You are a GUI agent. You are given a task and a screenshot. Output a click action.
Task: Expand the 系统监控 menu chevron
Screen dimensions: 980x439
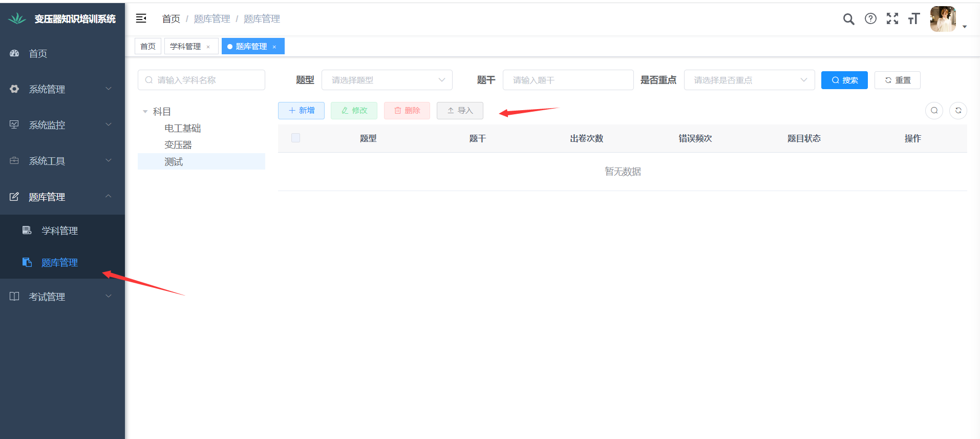(109, 124)
